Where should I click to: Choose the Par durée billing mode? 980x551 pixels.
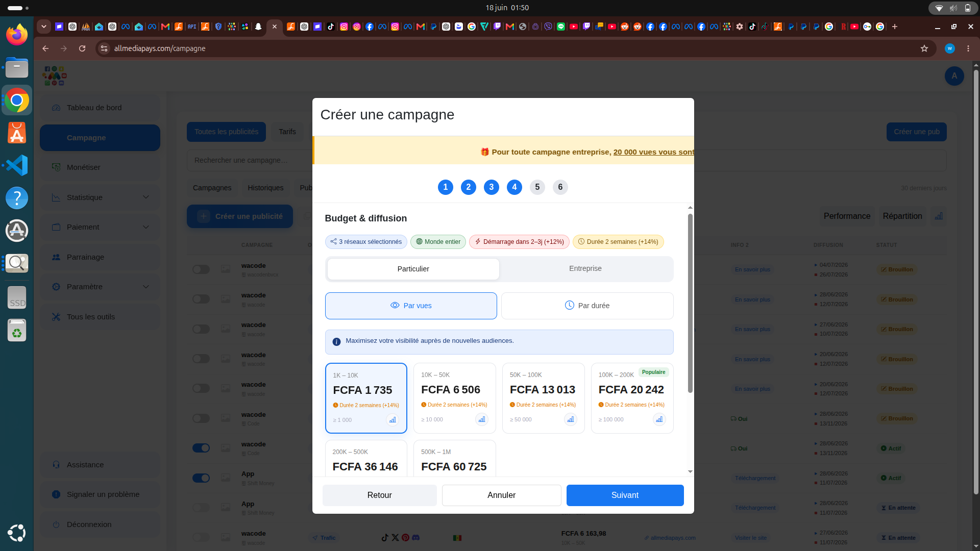[x=587, y=306]
